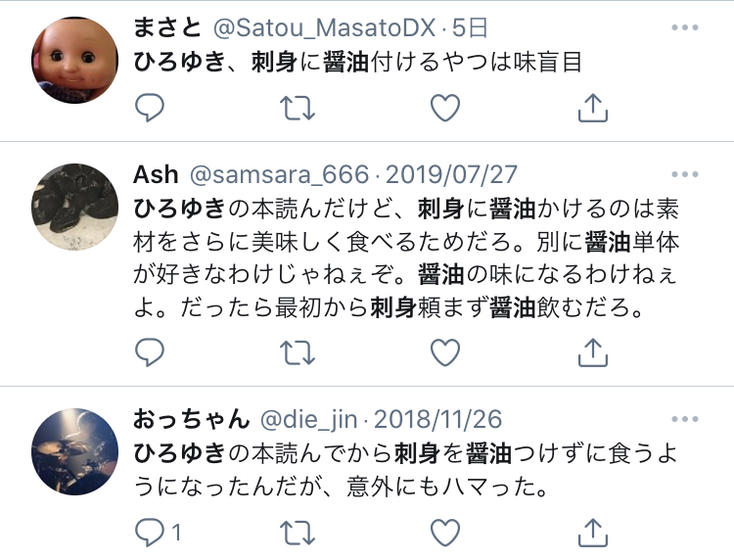Open more options on おっちゃん's tweet

(685, 419)
